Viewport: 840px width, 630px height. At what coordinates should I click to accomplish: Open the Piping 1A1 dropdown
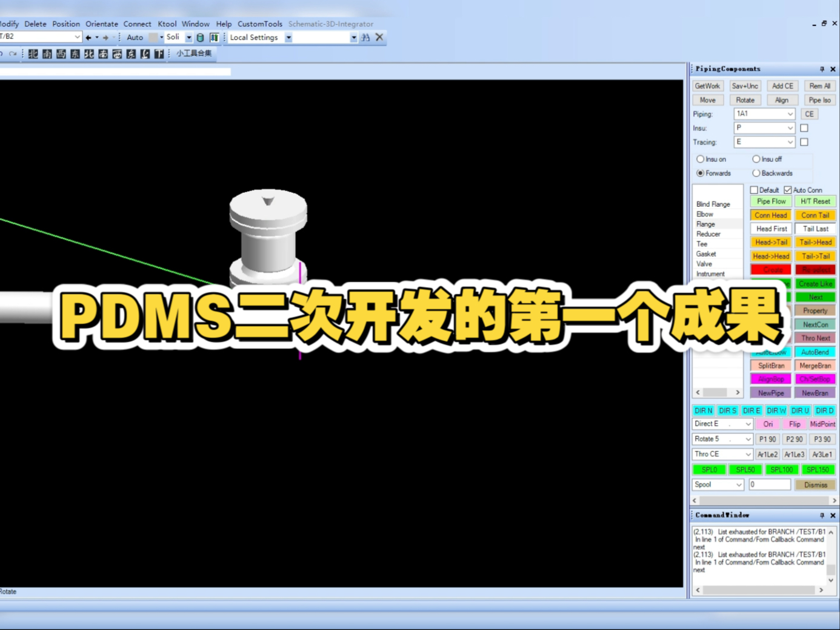click(x=790, y=114)
